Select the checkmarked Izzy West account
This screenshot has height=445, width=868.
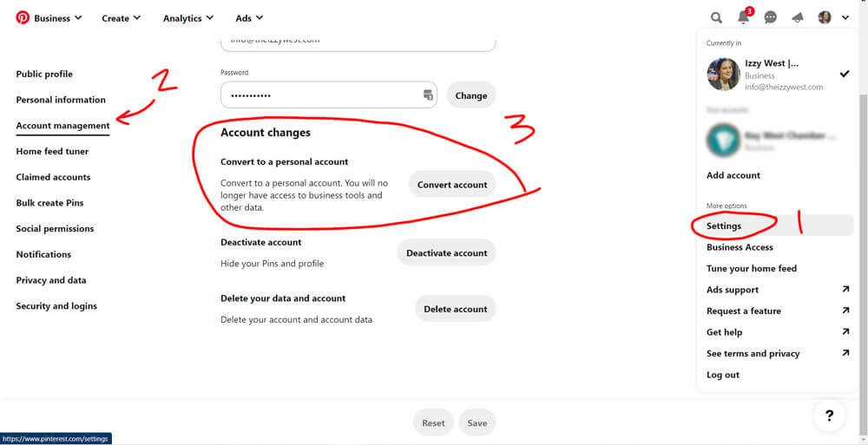tap(778, 75)
